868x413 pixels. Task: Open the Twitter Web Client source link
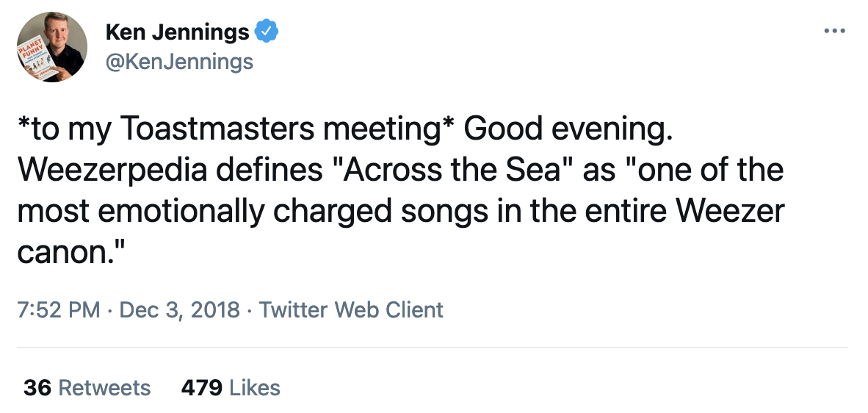click(351, 309)
